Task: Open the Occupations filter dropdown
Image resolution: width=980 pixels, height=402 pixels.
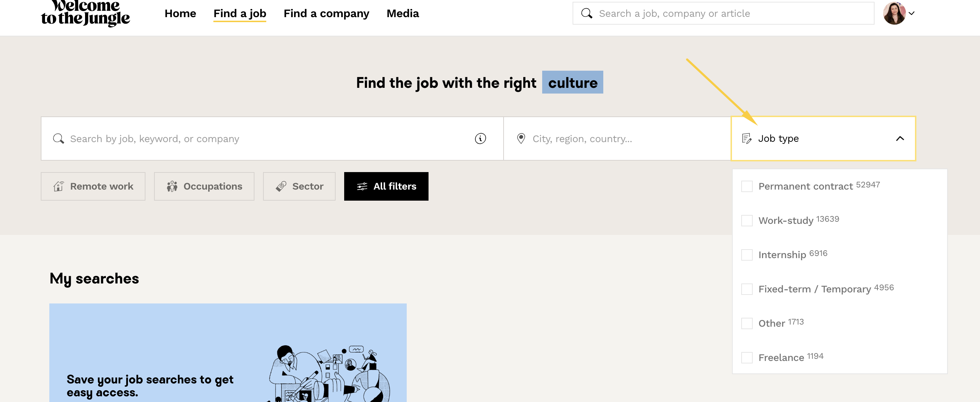Action: coord(204,187)
